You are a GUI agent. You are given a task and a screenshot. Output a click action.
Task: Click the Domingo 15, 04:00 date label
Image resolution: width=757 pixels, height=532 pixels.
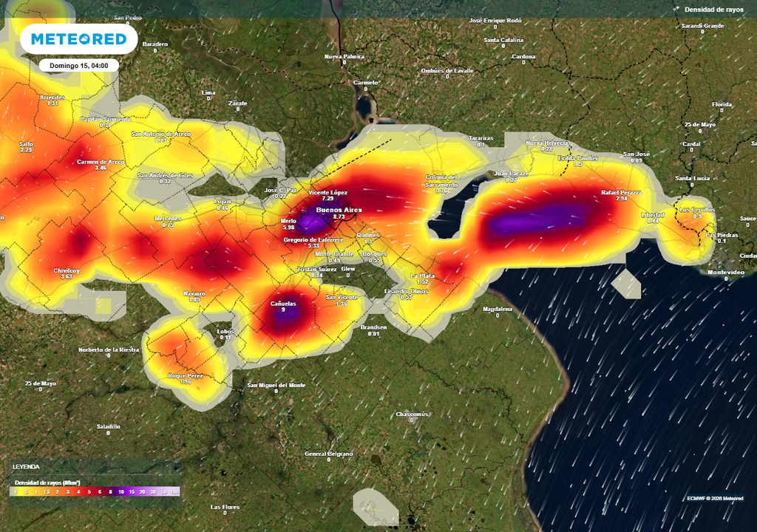coord(79,66)
